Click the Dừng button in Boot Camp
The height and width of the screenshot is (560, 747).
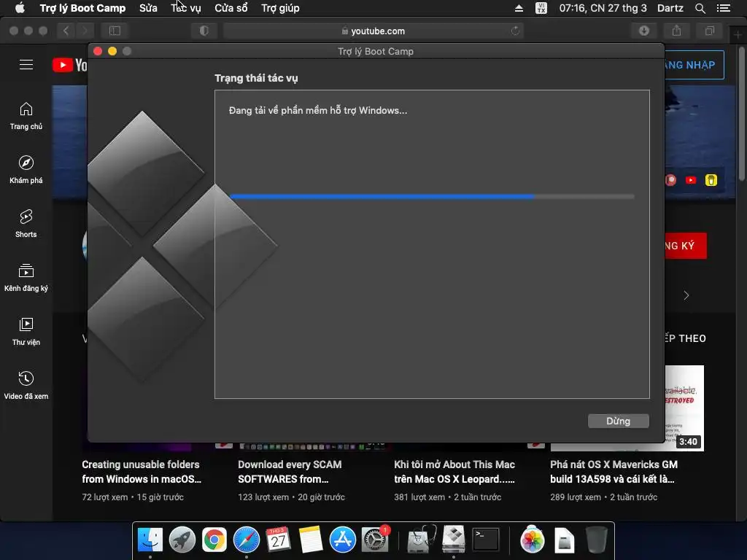(618, 421)
